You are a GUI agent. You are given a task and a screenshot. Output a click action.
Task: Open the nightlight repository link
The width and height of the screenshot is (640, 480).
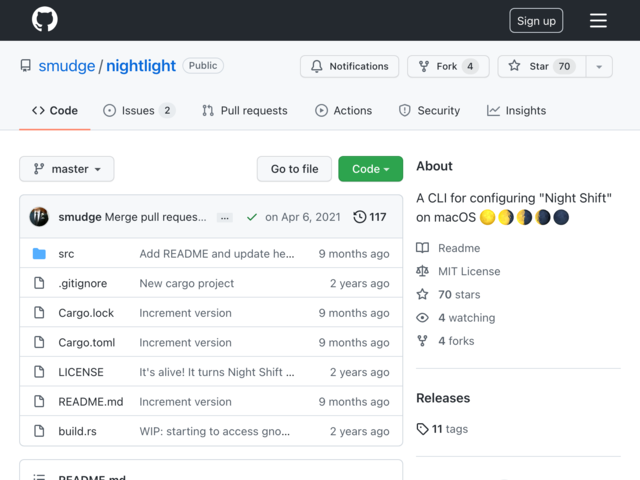141,66
